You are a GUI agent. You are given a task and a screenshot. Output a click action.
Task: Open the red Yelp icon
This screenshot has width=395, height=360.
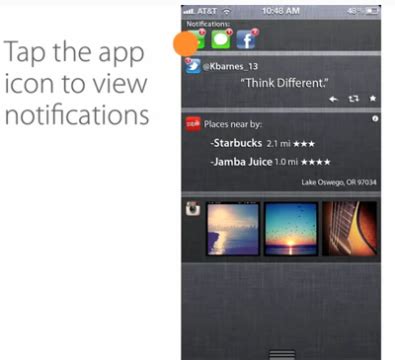[193, 124]
